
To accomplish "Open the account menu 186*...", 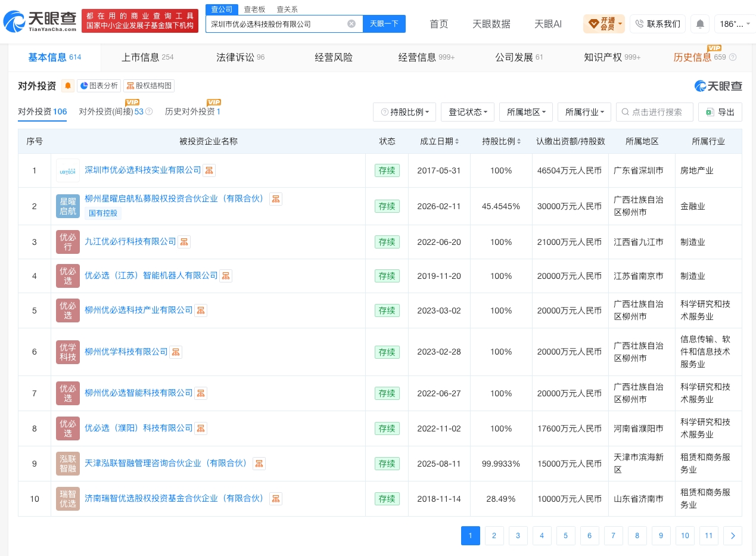I will [735, 24].
